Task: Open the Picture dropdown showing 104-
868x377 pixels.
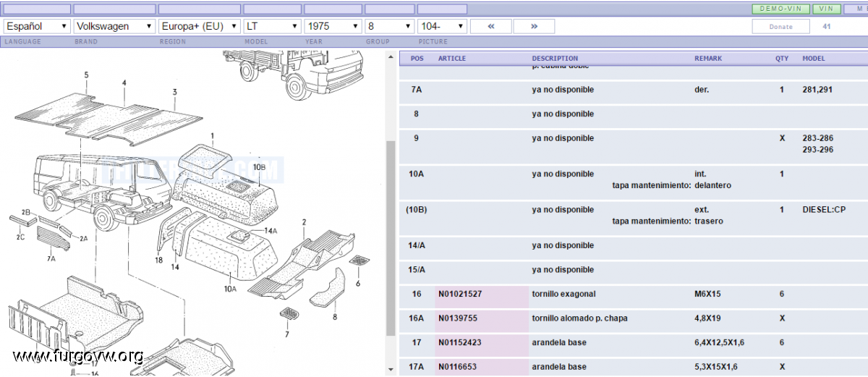Action: pos(443,26)
